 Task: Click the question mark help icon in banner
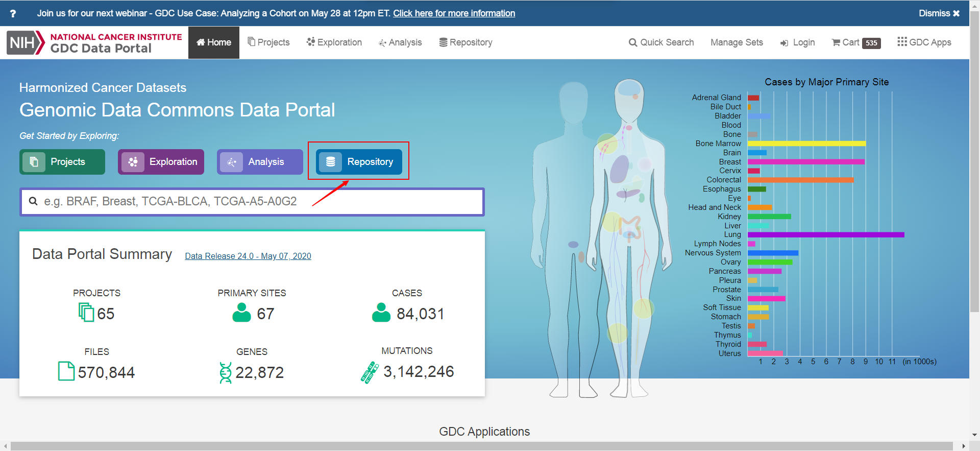point(13,14)
